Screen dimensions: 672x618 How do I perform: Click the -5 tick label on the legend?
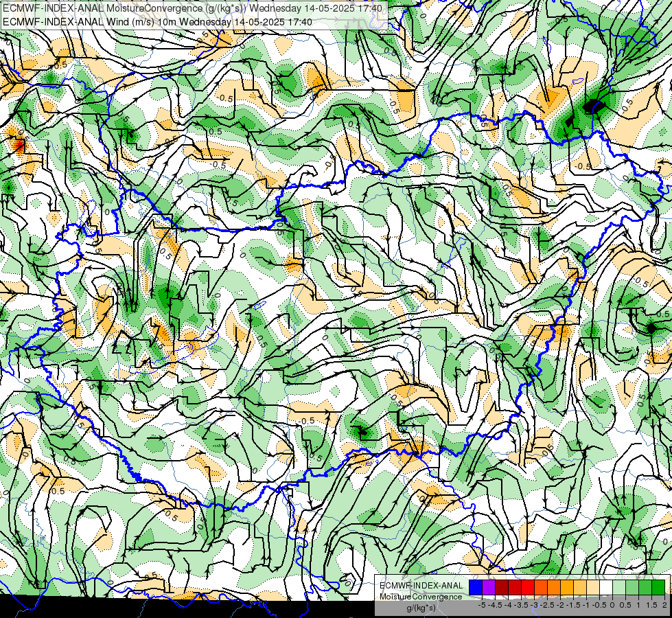click(x=482, y=605)
